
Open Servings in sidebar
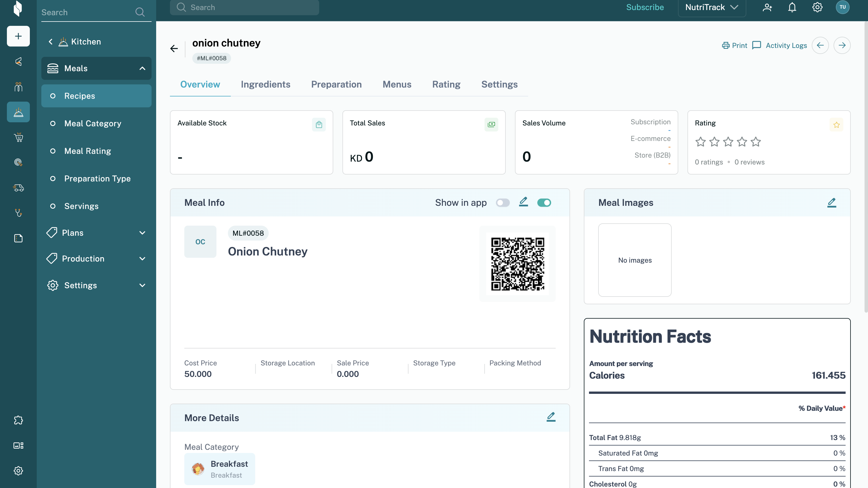tap(96, 206)
